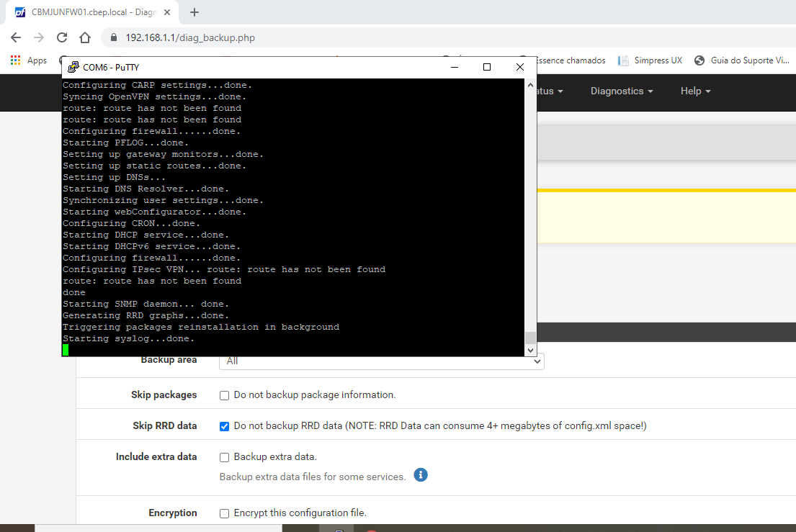The height and width of the screenshot is (532, 796).
Task: Open a new browser tab
Action: (x=194, y=12)
